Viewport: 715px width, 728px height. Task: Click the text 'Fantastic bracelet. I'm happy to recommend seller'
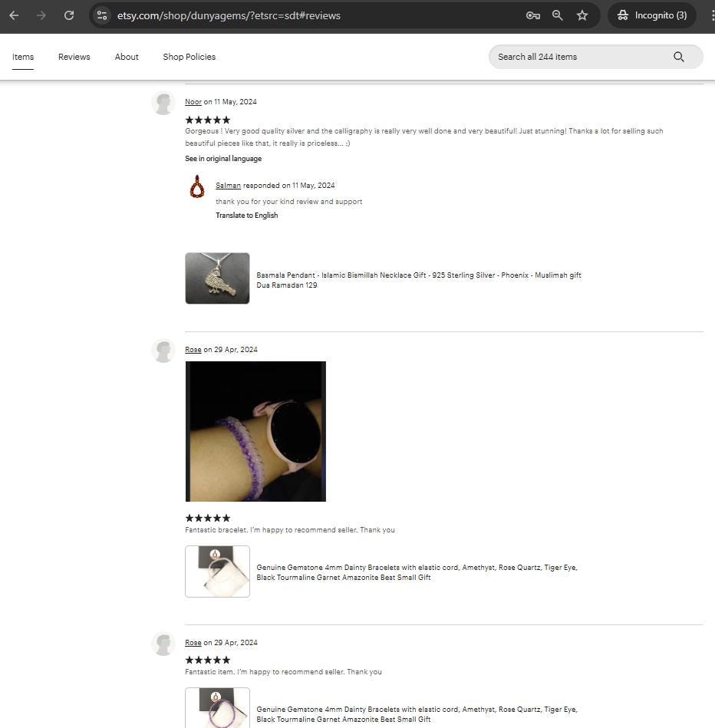click(x=271, y=530)
